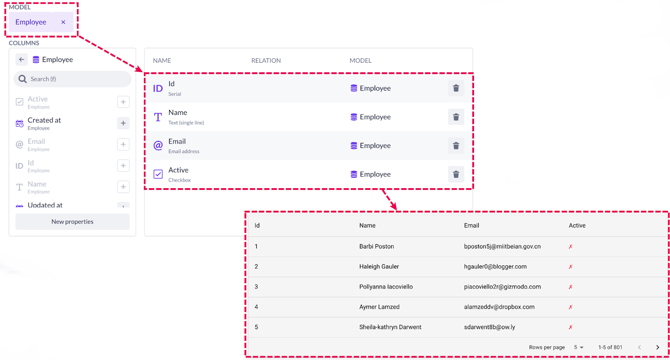
Task: Click email alamzeddv@dropbox.com
Action: pyautogui.click(x=499, y=307)
